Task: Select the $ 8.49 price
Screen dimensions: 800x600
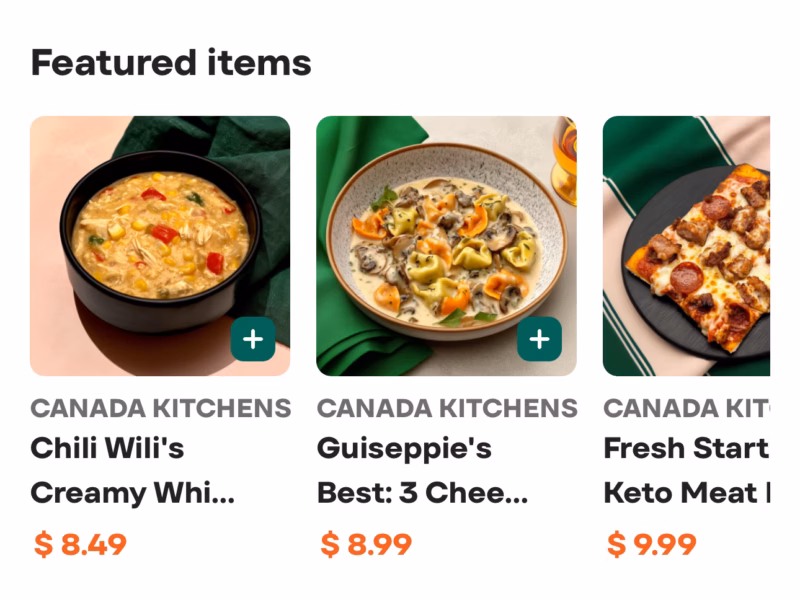Action: [x=80, y=545]
